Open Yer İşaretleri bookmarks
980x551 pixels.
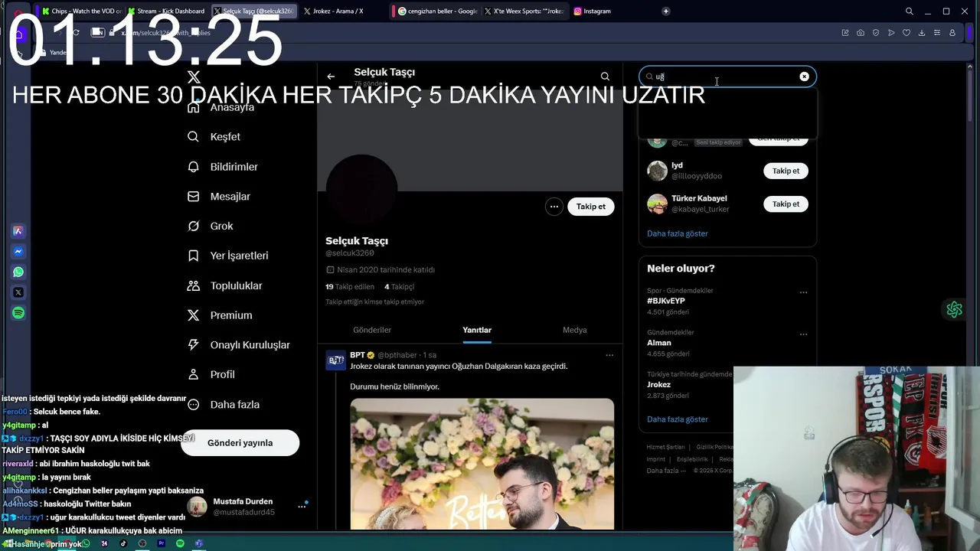tap(228, 256)
